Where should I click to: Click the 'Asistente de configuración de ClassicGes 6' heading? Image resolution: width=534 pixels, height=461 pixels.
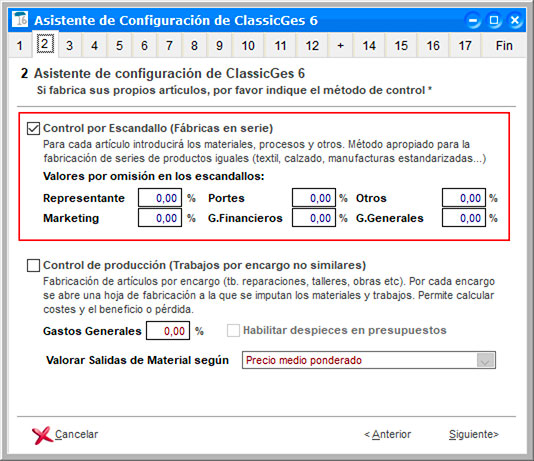click(169, 74)
